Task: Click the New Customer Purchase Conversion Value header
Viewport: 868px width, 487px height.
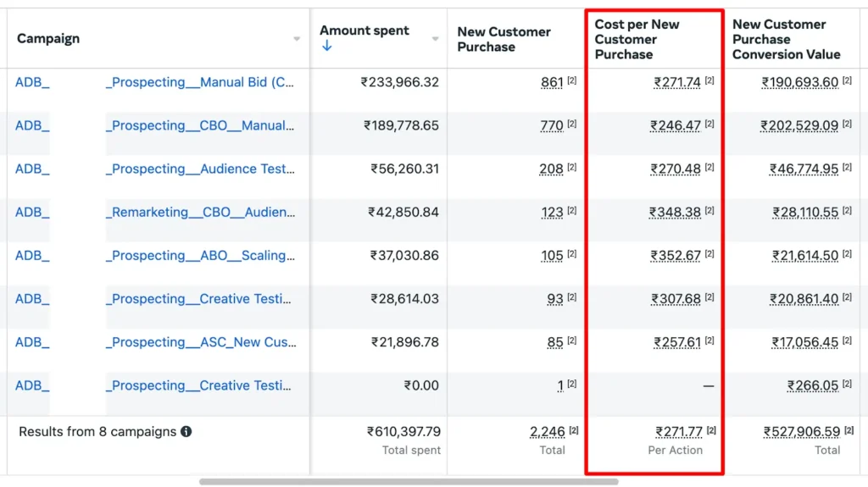Action: [786, 39]
